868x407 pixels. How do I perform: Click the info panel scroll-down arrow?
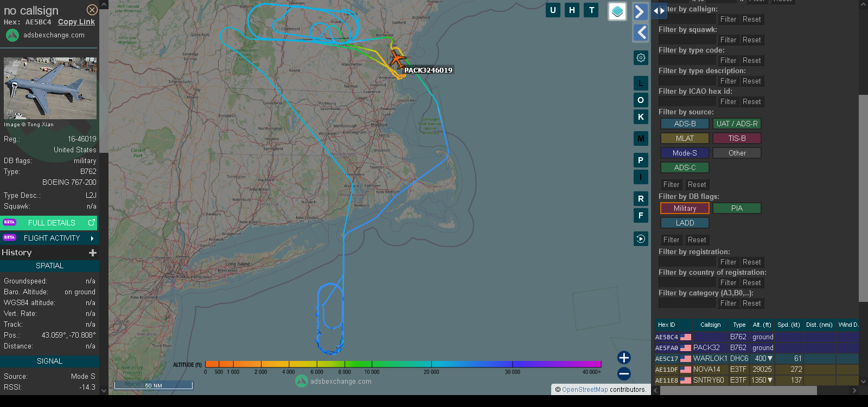click(104, 390)
